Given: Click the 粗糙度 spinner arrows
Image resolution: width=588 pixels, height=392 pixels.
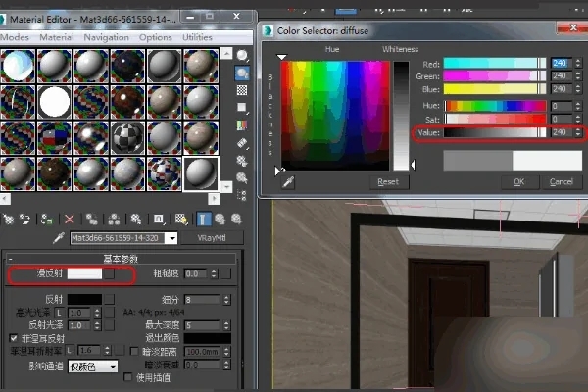Looking at the screenshot, I should click(x=214, y=273).
